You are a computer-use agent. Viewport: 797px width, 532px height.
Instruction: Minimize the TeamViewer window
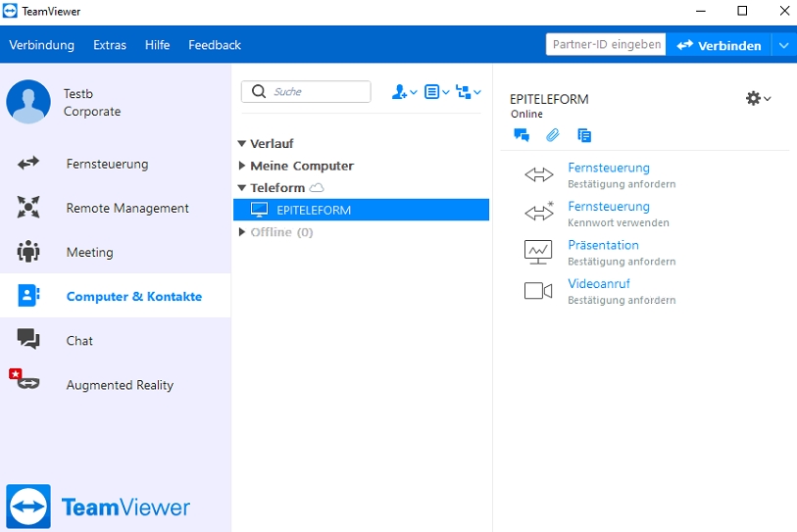point(701,11)
